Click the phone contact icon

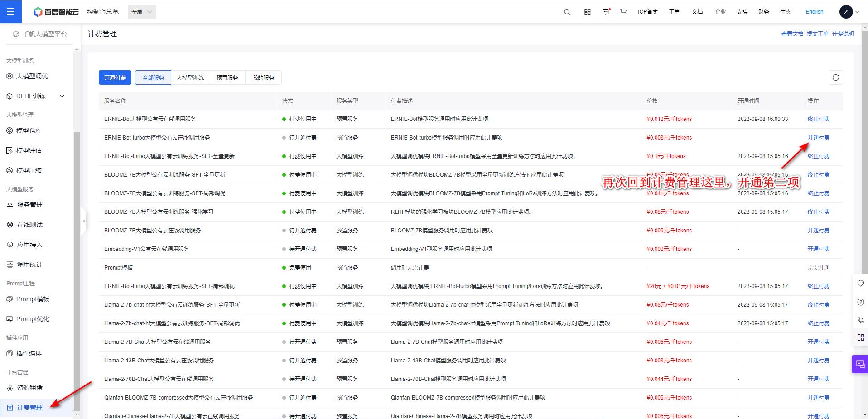coord(861,320)
